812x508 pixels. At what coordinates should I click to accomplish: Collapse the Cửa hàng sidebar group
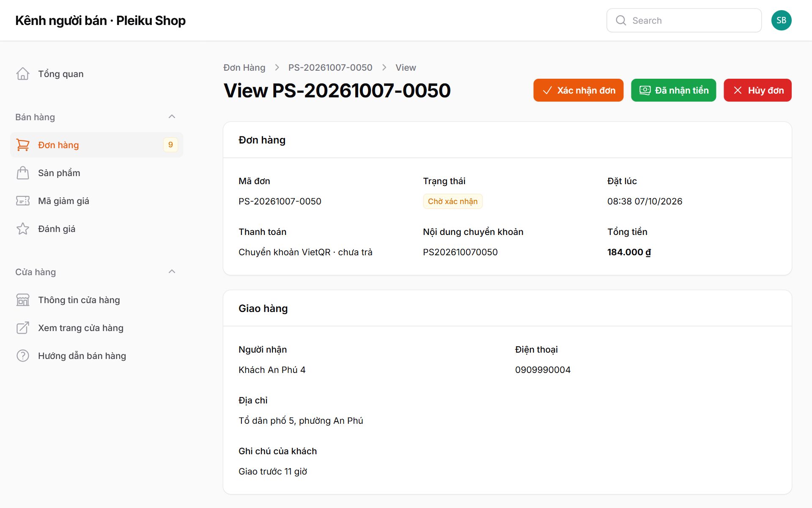(172, 272)
